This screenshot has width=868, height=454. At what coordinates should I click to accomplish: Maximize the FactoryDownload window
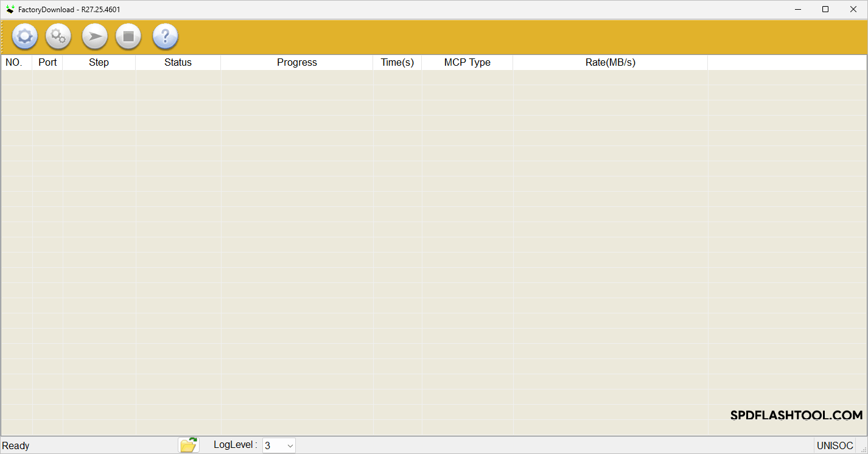(x=825, y=9)
